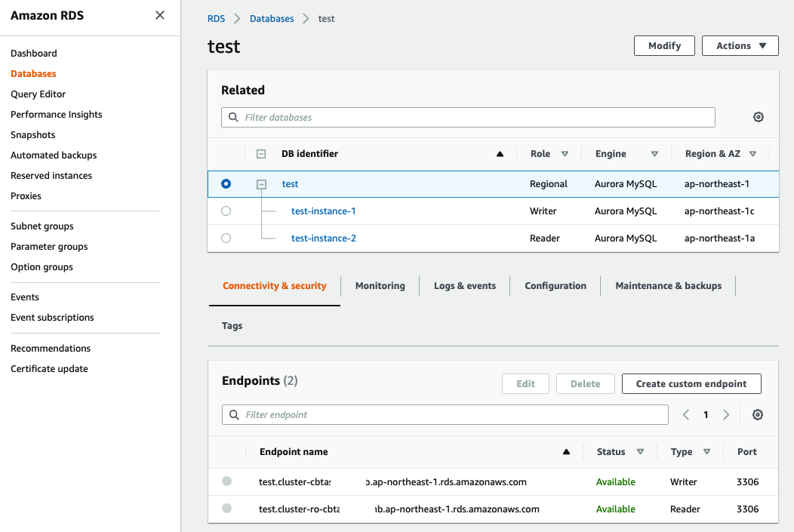The height and width of the screenshot is (532, 794).
Task: Collapse all rows in DB identifier header
Action: coord(261,154)
